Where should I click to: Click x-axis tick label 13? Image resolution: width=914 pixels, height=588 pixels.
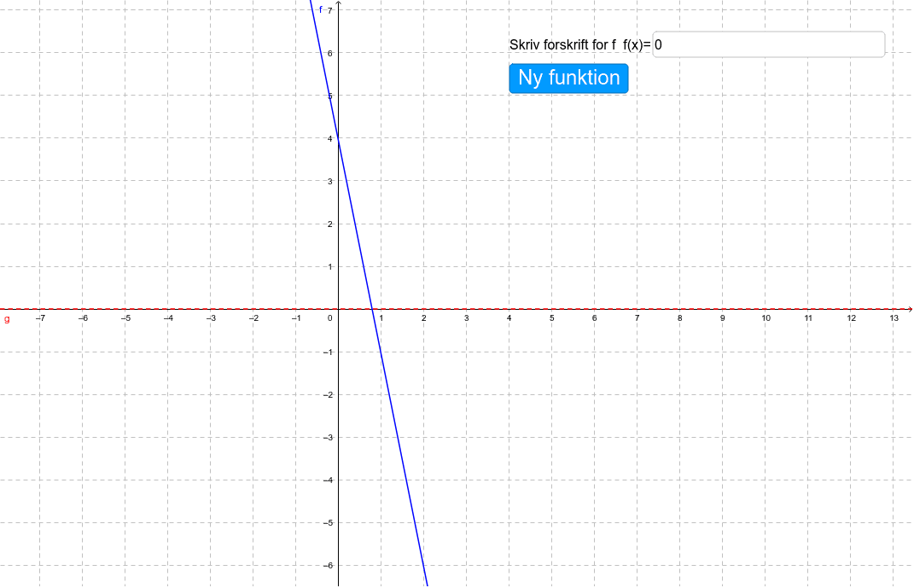click(x=894, y=318)
